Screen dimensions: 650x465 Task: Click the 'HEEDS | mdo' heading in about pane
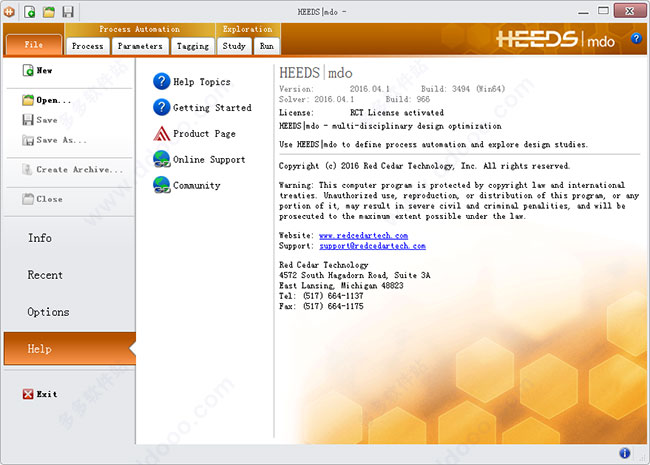click(x=316, y=73)
